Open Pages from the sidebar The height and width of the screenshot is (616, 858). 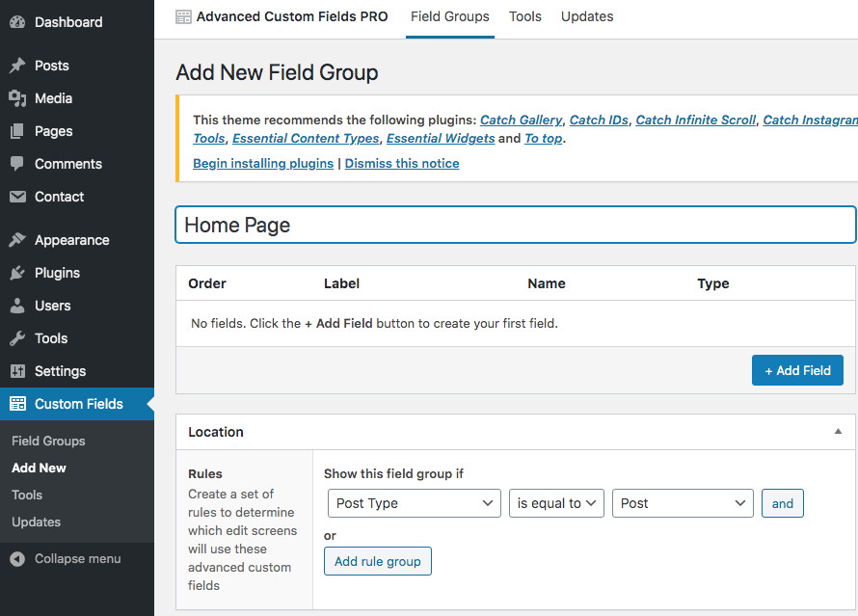54,131
